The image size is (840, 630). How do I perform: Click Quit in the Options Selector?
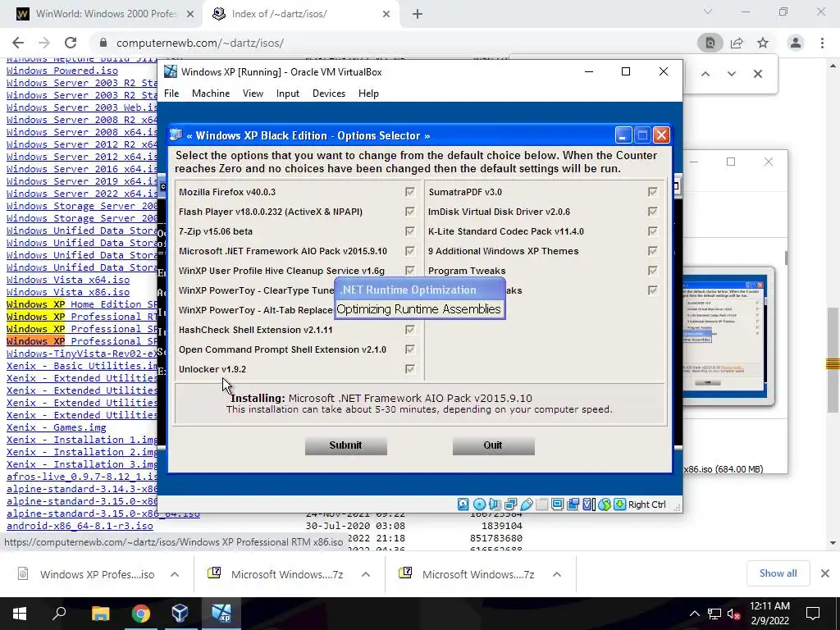[x=493, y=445]
